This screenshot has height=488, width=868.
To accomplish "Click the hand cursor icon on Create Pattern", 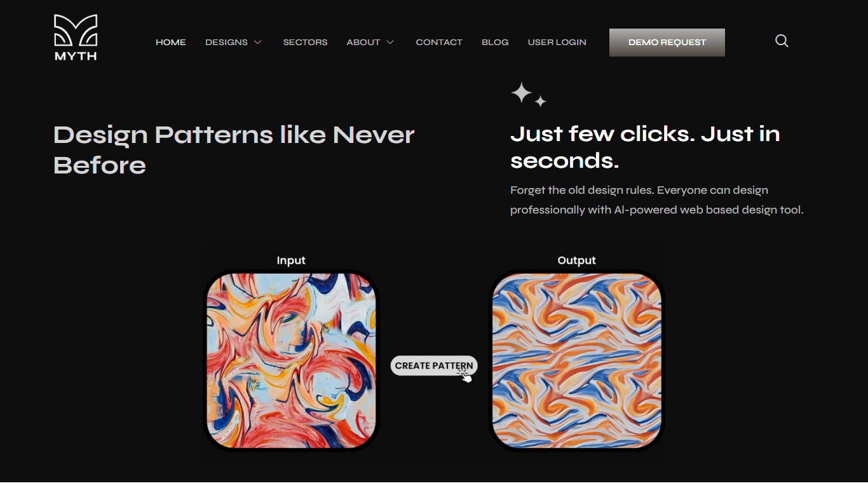I will point(465,376).
